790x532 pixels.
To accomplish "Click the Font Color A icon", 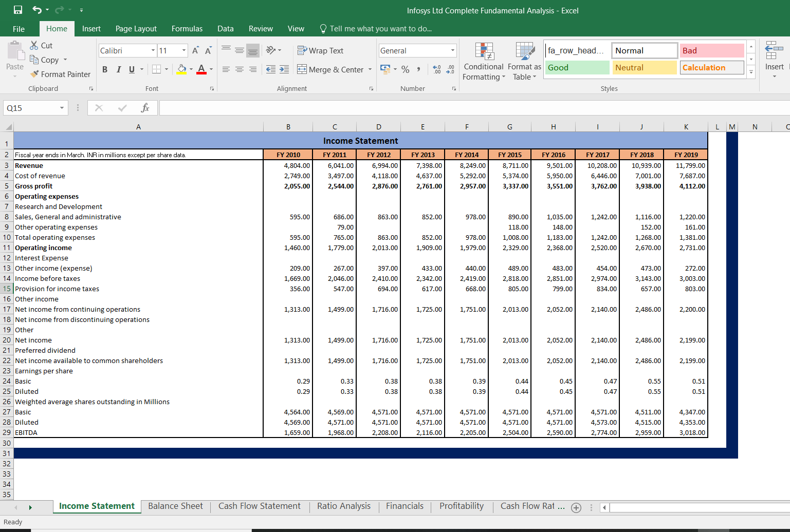I will point(201,69).
